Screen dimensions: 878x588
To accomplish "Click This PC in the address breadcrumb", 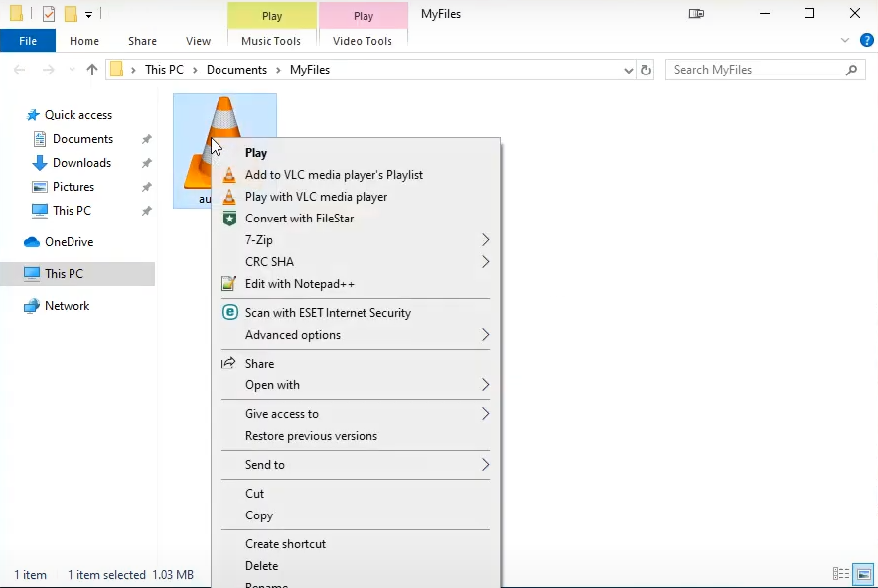I will coord(164,70).
